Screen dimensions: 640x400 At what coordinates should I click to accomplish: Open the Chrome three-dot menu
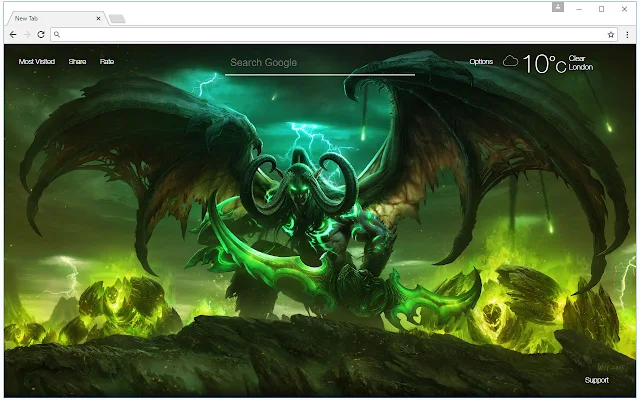627,35
